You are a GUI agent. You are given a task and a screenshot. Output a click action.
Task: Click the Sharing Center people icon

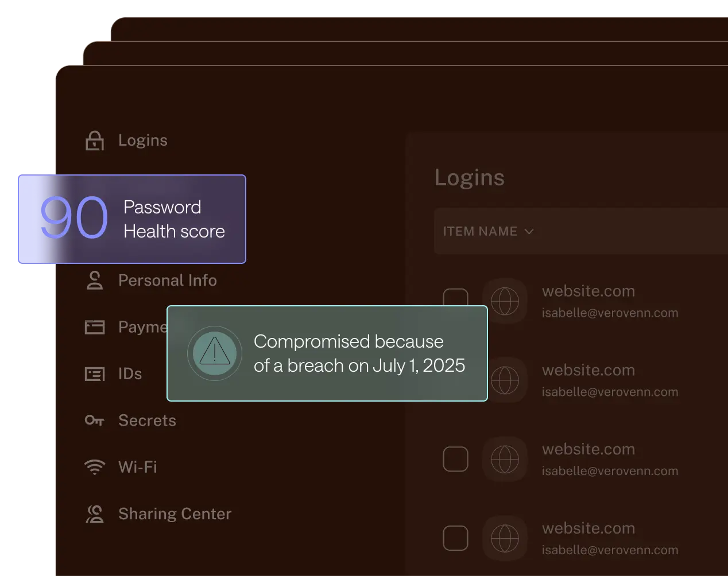(94, 514)
